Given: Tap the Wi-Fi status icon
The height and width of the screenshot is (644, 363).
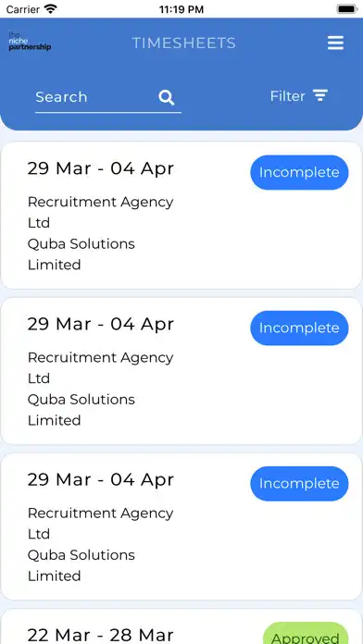Looking at the screenshot, I should click(x=51, y=9).
